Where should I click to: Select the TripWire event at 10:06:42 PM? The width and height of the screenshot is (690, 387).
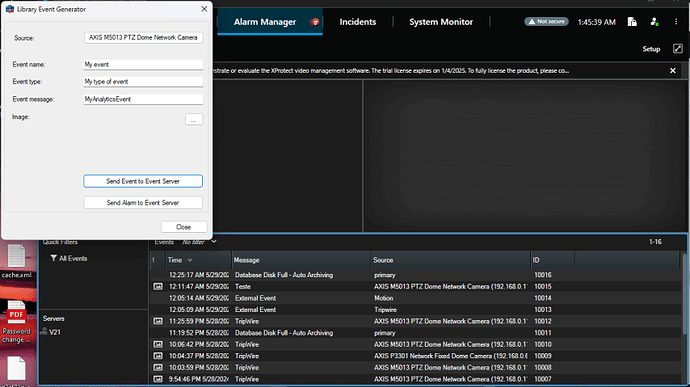tap(415, 344)
